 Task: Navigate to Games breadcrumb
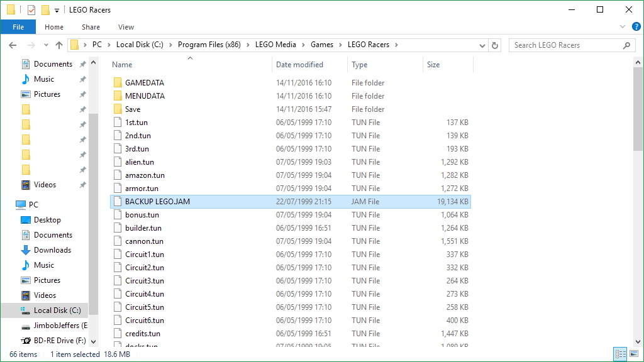coord(321,45)
